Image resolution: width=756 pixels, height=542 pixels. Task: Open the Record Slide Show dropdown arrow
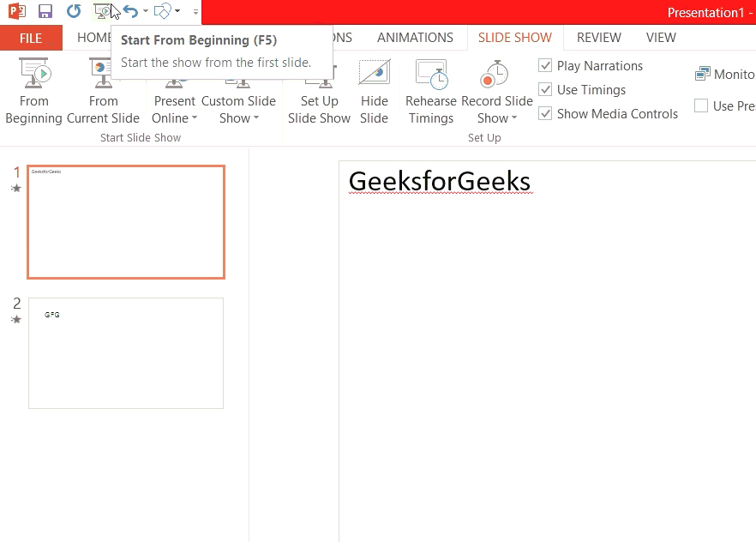[x=514, y=117]
